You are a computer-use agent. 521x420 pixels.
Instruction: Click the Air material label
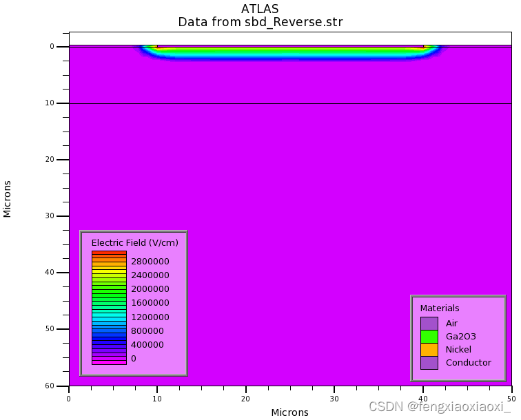(451, 324)
